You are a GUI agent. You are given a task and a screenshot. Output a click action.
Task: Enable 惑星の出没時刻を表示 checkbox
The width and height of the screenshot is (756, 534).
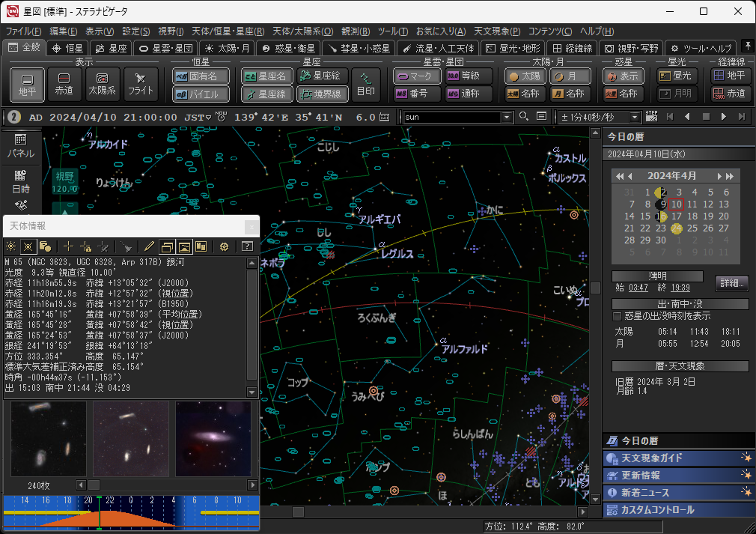[x=618, y=316]
